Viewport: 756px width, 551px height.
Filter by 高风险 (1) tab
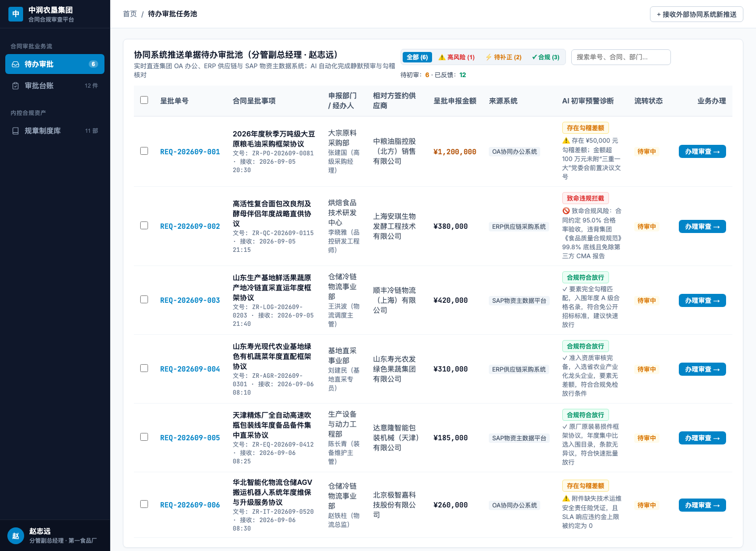457,57
